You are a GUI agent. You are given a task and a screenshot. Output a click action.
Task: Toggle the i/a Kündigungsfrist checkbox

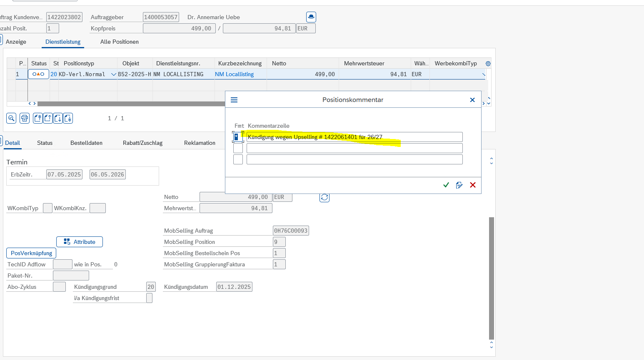click(149, 298)
